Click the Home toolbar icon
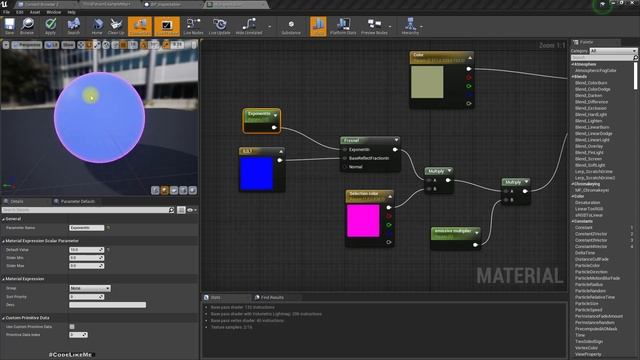The height and width of the screenshot is (360, 640). click(x=97, y=26)
